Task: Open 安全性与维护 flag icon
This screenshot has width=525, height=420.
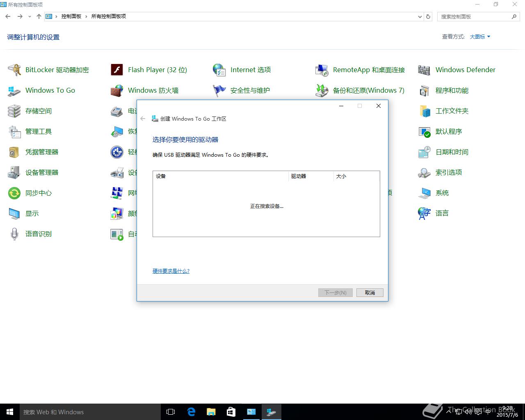Action: (x=219, y=90)
